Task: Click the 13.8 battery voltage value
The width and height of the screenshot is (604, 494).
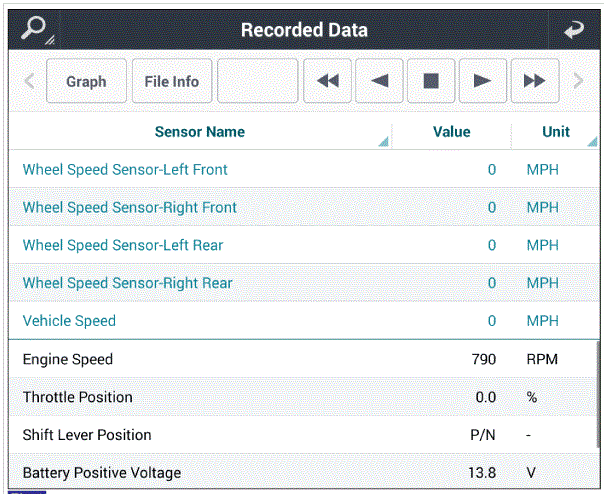Action: click(482, 472)
